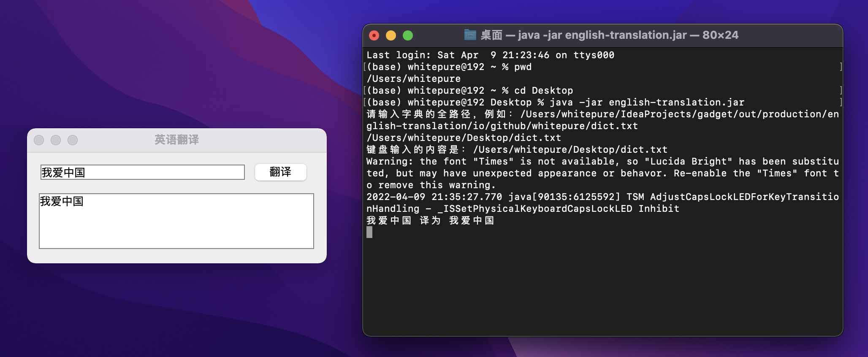Viewport: 868px width, 357px height.
Task: Click the typed path '/Users/whitepure/Desktop/dict.txt' line
Action: 464,138
